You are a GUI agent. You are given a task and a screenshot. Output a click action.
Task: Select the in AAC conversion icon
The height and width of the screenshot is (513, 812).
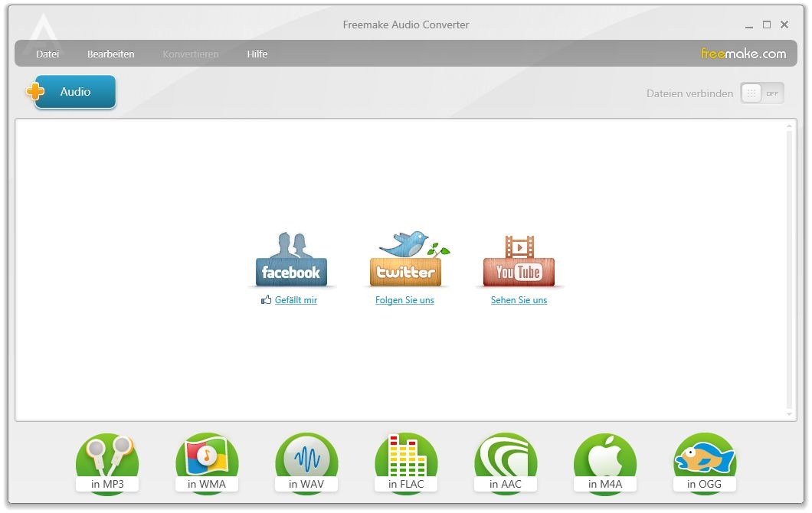506,464
